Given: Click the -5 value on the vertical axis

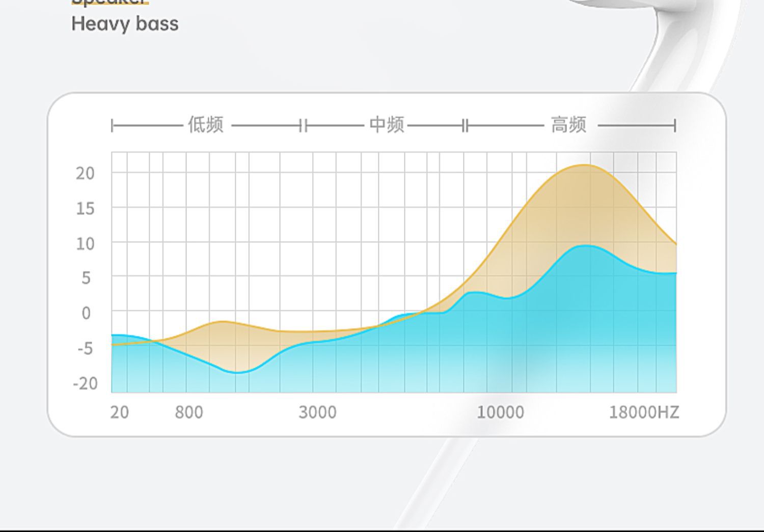Looking at the screenshot, I should point(85,349).
